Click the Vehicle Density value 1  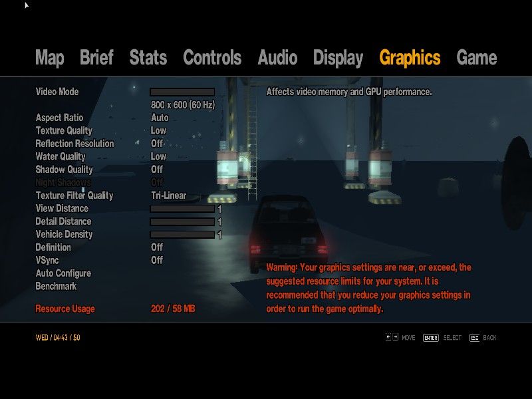[x=219, y=235]
